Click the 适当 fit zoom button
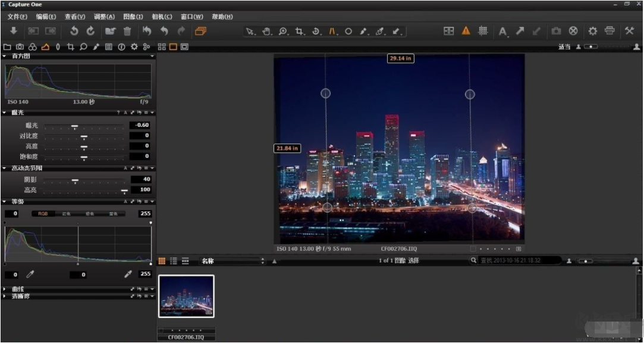The image size is (644, 343). 564,47
